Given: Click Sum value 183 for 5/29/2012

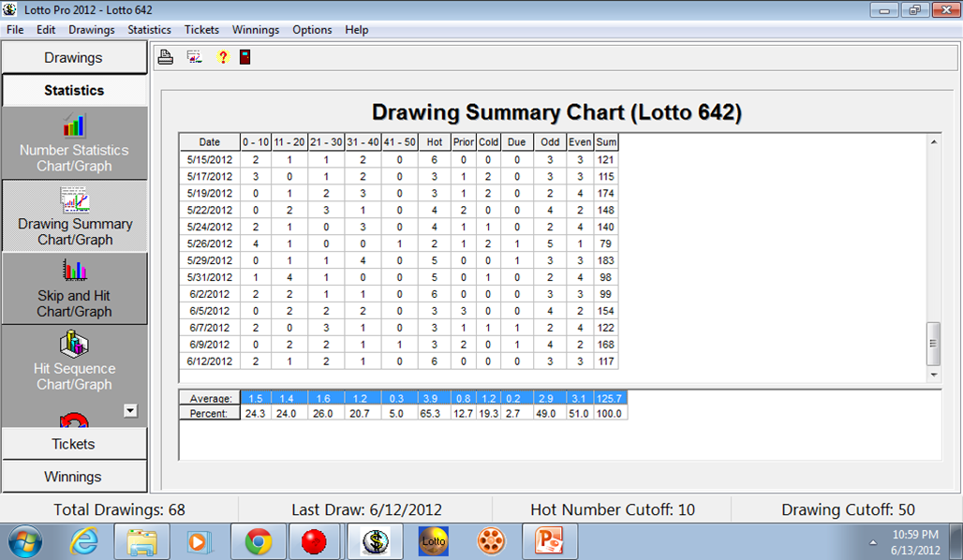Looking at the screenshot, I should pos(606,260).
